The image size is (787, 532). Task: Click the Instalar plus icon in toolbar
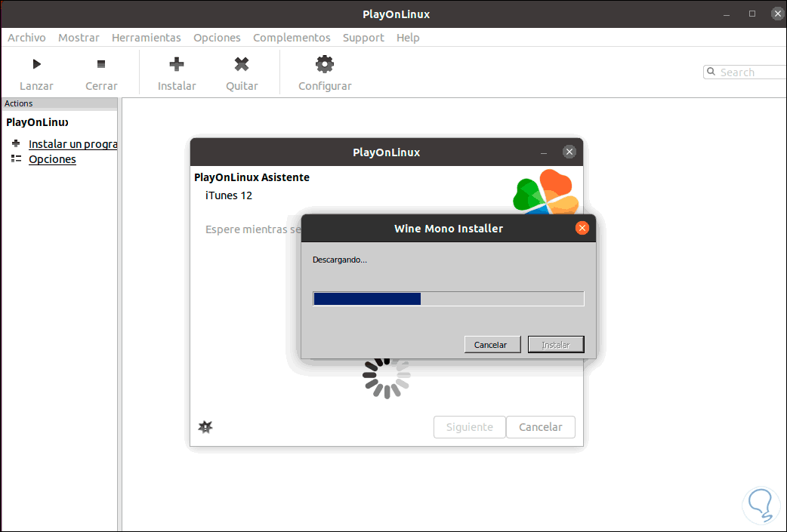click(x=177, y=64)
